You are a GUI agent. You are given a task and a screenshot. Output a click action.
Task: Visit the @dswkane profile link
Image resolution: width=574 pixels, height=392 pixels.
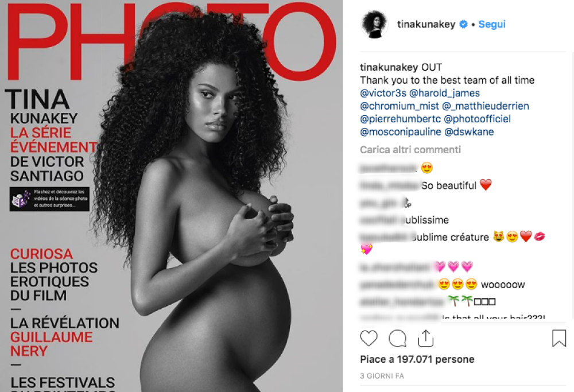pos(469,132)
